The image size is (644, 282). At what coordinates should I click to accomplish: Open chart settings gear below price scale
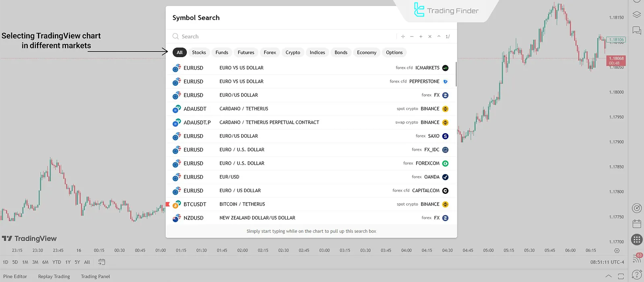(x=617, y=251)
